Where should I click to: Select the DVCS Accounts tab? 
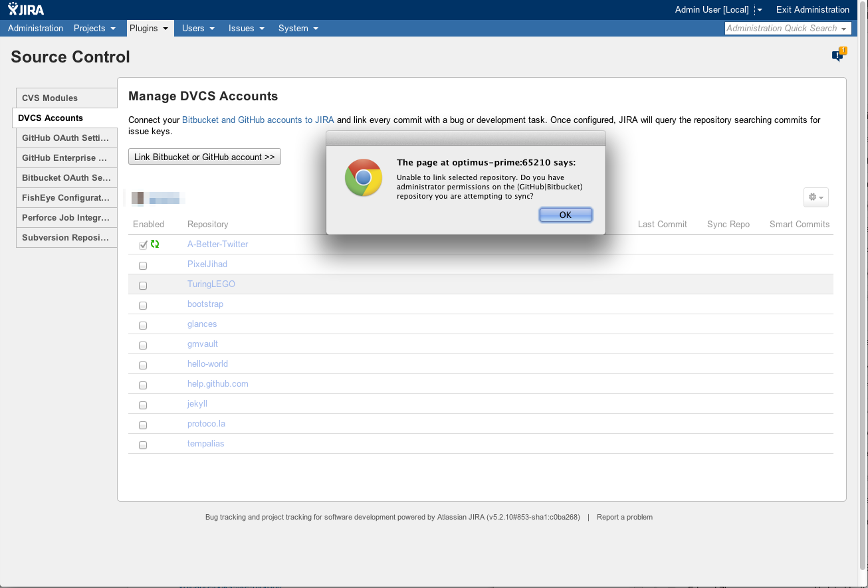65,118
